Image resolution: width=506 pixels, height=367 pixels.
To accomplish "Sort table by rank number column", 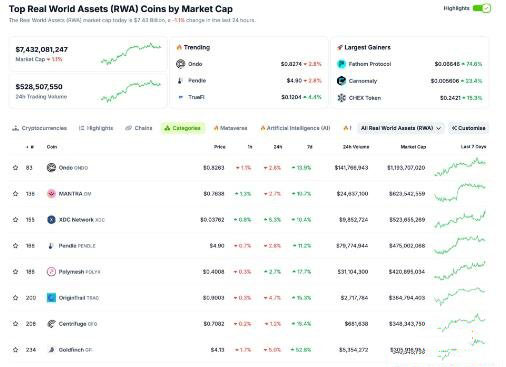I will [x=30, y=147].
